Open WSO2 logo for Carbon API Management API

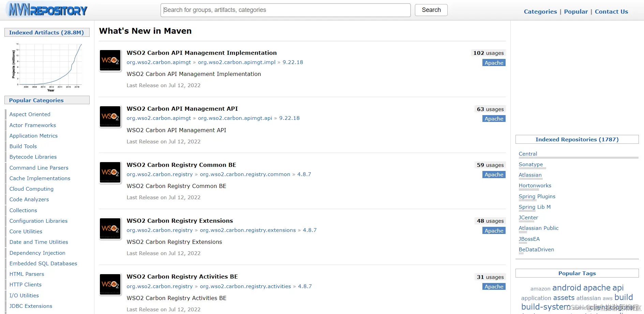(110, 116)
